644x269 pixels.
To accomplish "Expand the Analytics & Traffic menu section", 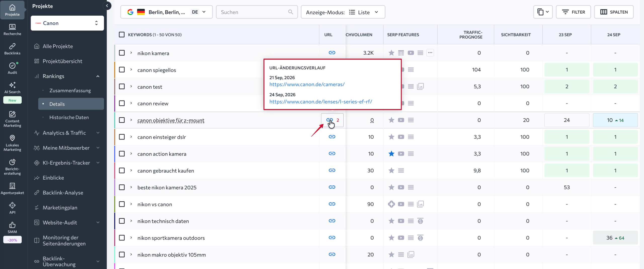I will [67, 133].
